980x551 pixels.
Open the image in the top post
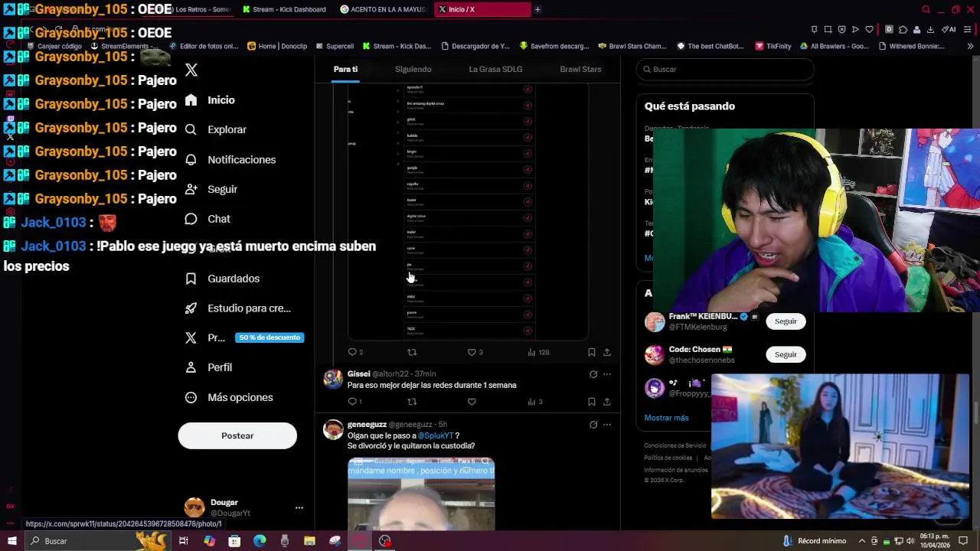point(468,210)
